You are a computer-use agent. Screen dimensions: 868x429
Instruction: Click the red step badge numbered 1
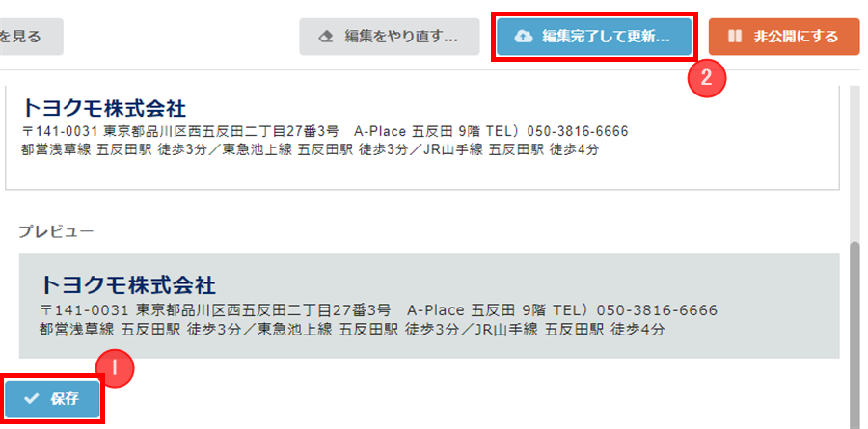[x=115, y=368]
